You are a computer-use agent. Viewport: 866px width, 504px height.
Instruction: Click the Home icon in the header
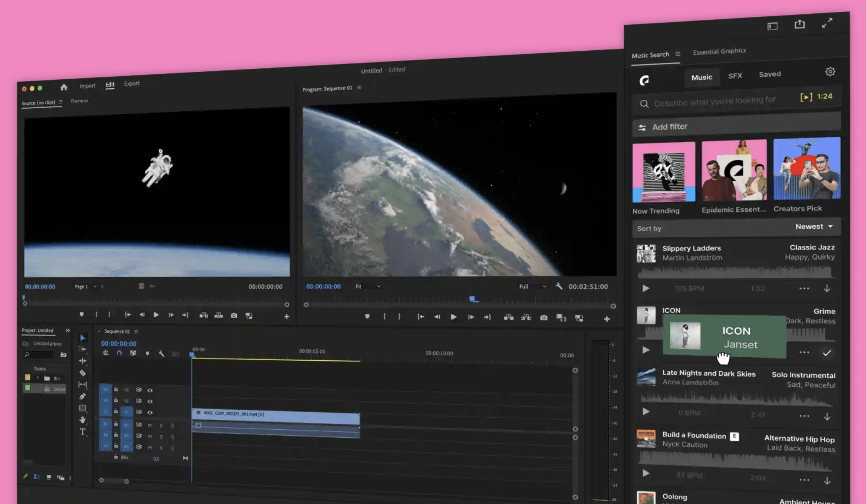64,87
